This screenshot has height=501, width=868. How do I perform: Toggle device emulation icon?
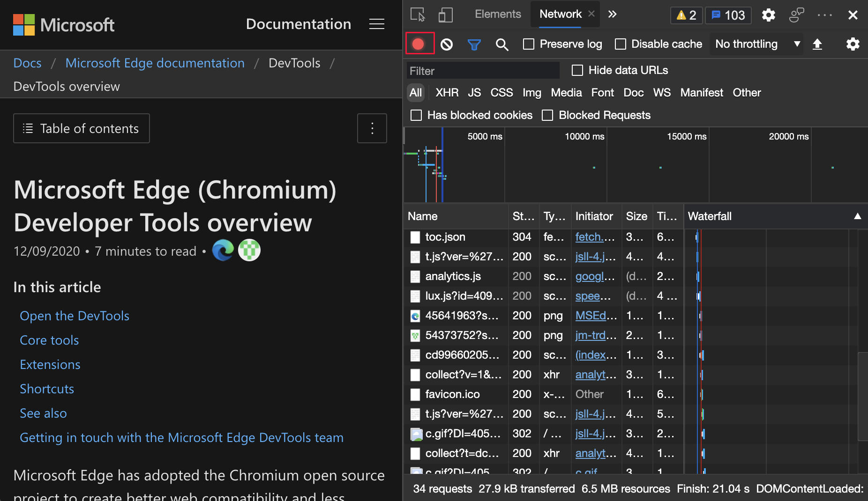click(x=445, y=15)
